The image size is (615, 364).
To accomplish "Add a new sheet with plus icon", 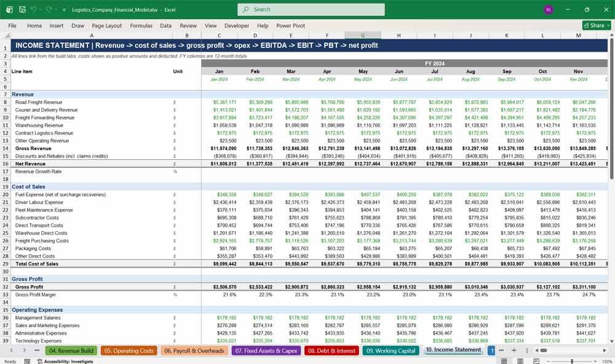I will 514,350.
